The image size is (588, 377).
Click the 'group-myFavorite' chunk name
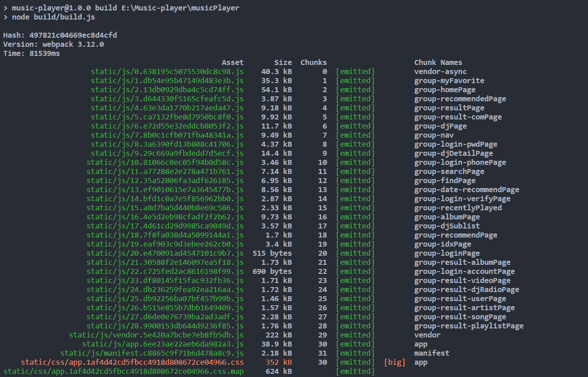[449, 81]
